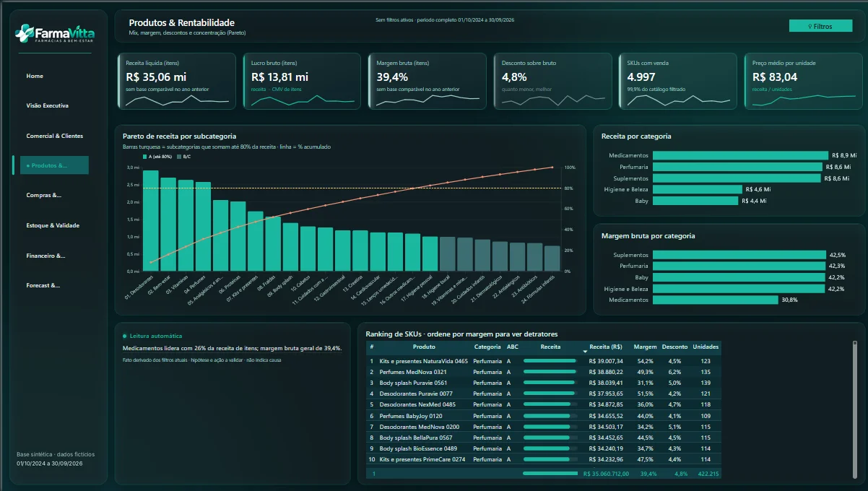
Task: Click the SKUs com venda card
Action: point(677,82)
